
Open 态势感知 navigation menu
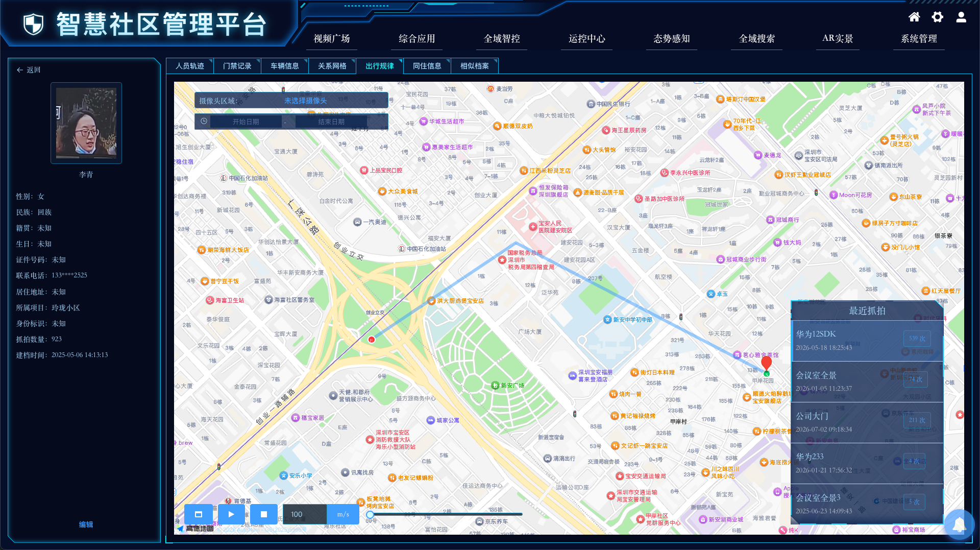(672, 39)
